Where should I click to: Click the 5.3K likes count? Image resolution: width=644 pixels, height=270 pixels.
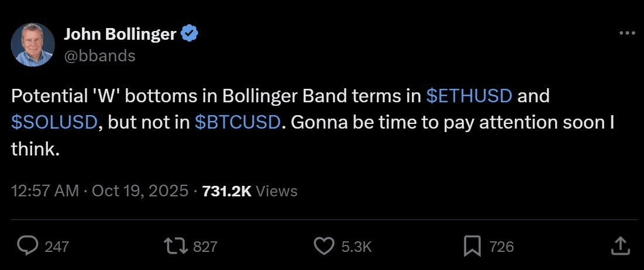[356, 247]
